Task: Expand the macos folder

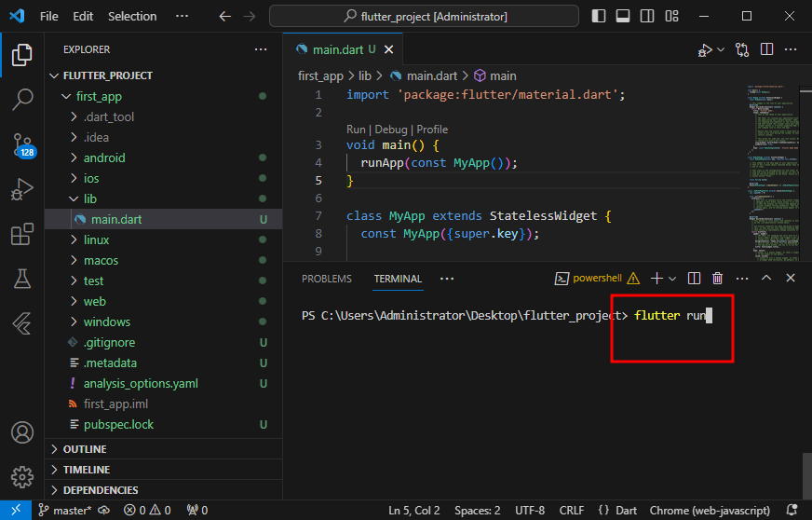Action: click(x=163, y=260)
